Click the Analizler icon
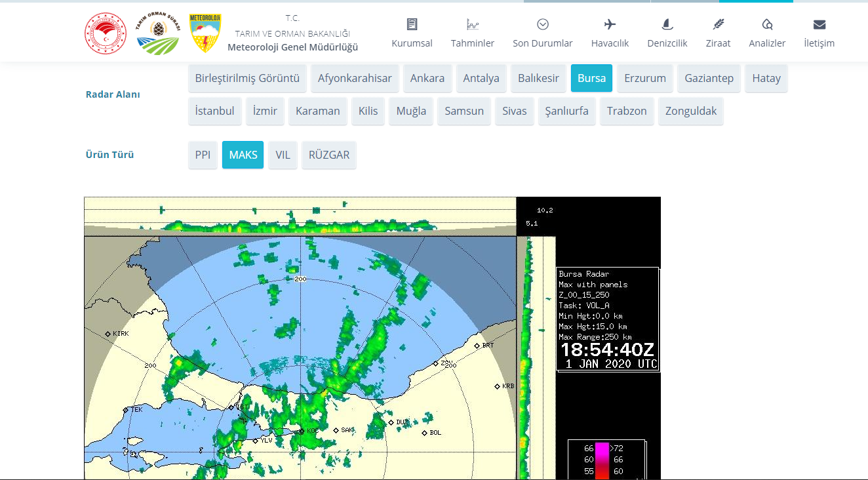868x480 pixels. [767, 24]
